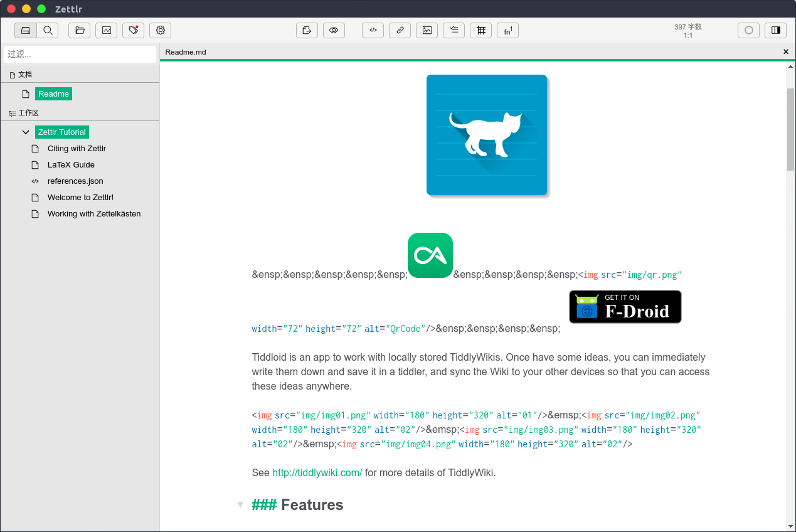Image resolution: width=796 pixels, height=532 pixels.
Task: Click the code icon beside references.json
Action: tap(35, 181)
